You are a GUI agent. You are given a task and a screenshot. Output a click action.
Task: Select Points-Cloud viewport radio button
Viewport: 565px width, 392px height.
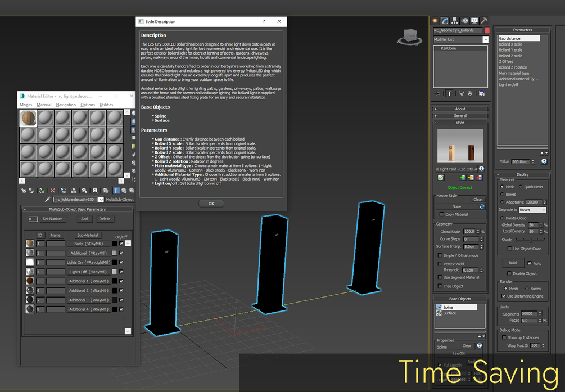click(502, 218)
